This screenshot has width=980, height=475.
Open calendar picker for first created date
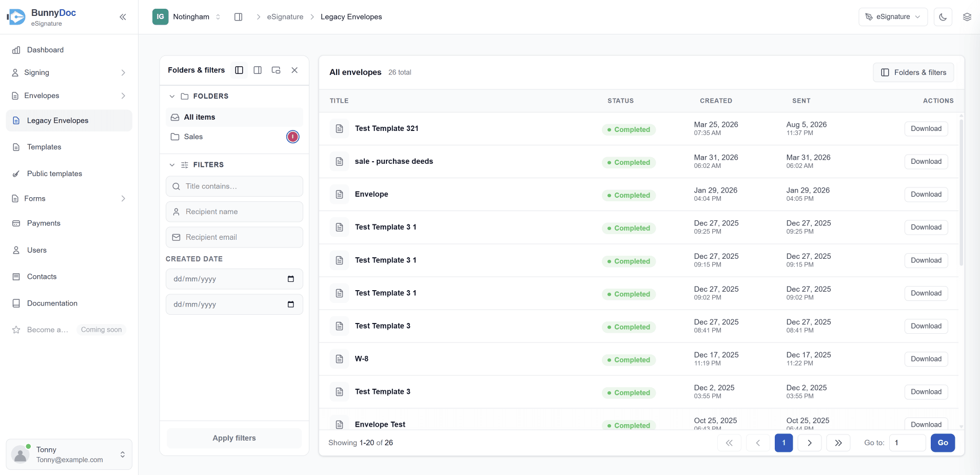pyautogui.click(x=291, y=279)
